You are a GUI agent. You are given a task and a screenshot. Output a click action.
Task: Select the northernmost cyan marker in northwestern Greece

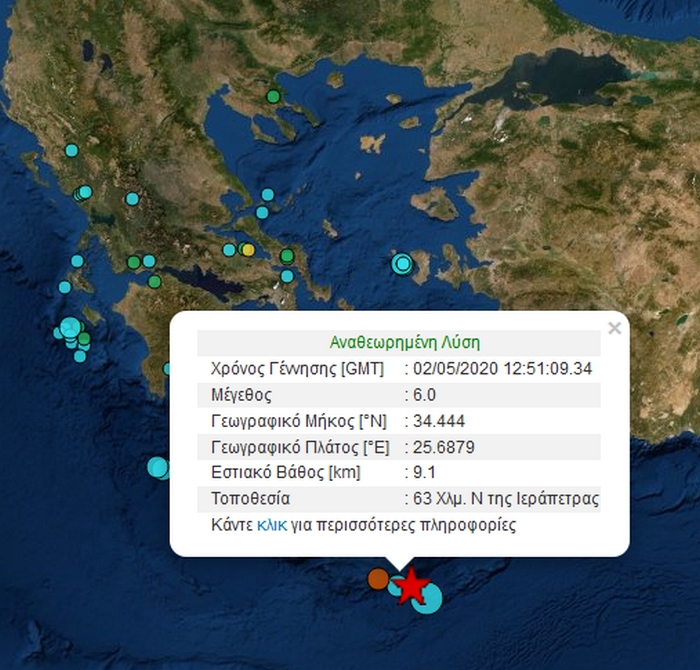(71, 151)
